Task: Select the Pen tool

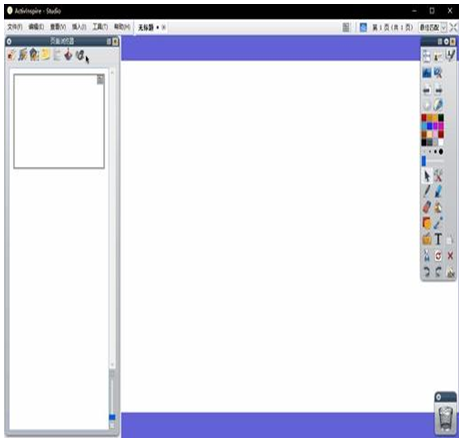Action: click(427, 192)
